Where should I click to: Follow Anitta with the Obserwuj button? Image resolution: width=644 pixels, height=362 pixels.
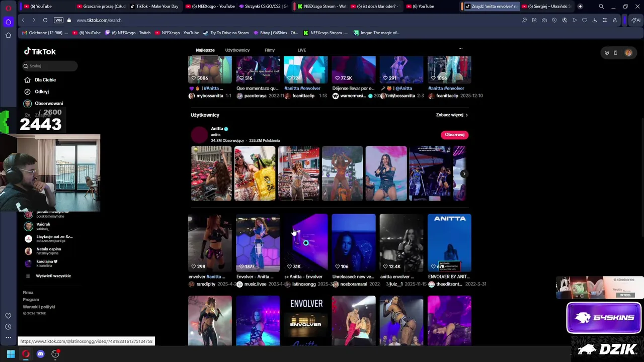click(454, 135)
